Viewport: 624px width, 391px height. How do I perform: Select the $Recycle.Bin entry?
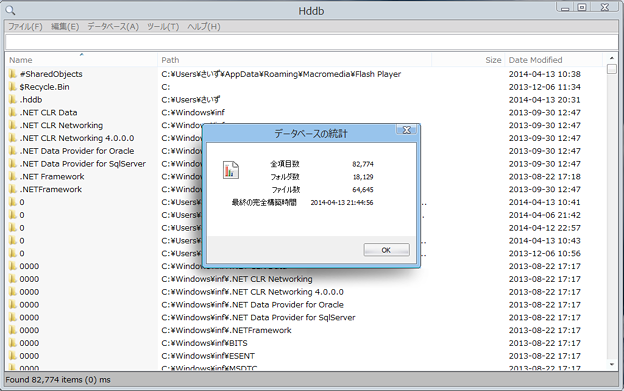coord(44,87)
